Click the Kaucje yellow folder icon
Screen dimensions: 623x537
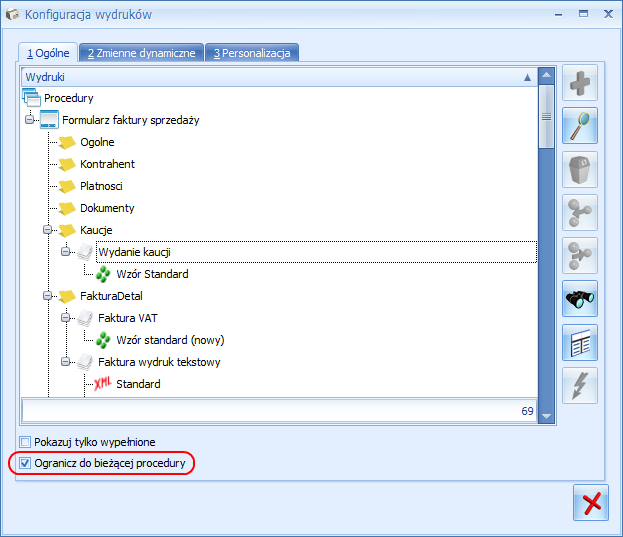point(67,230)
